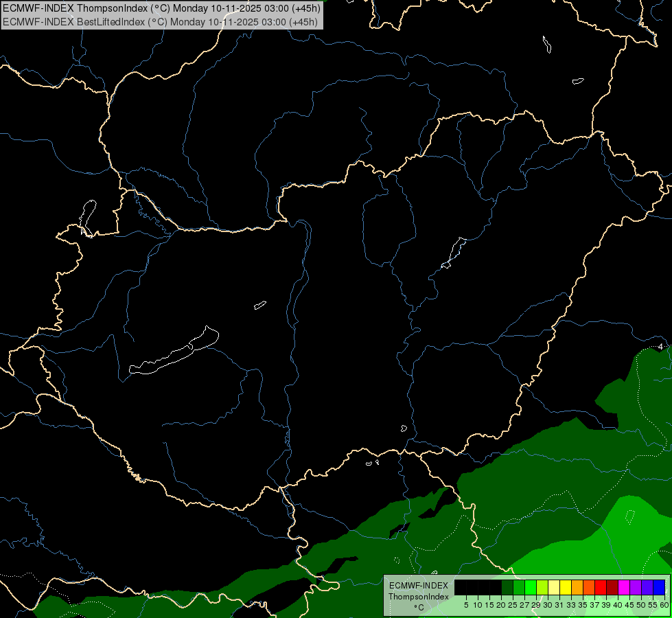This screenshot has height=618, width=672.
Task: Pick the magenta 40–45 legend swatch
Action: point(624,587)
